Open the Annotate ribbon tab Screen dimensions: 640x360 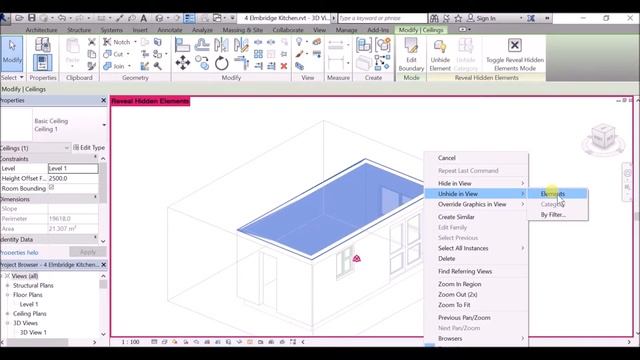(x=169, y=30)
